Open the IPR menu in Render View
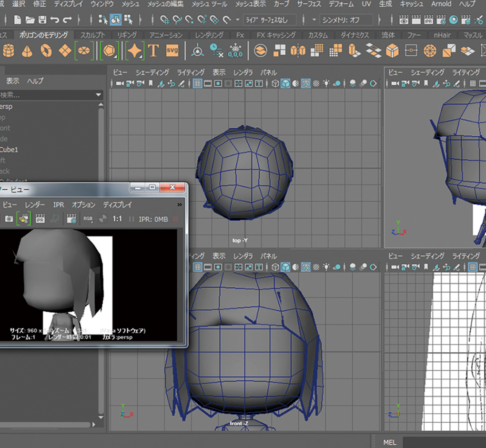The width and height of the screenshot is (486, 448). 59,204
